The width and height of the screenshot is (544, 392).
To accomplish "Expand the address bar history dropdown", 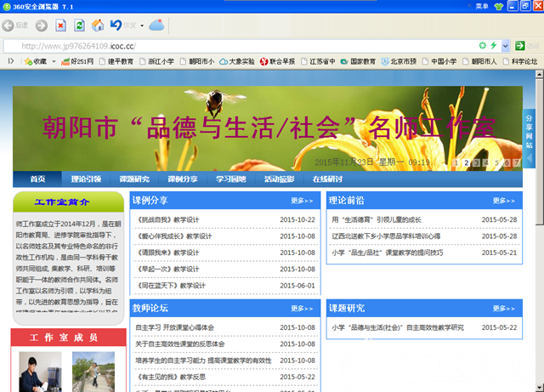I will (506, 45).
